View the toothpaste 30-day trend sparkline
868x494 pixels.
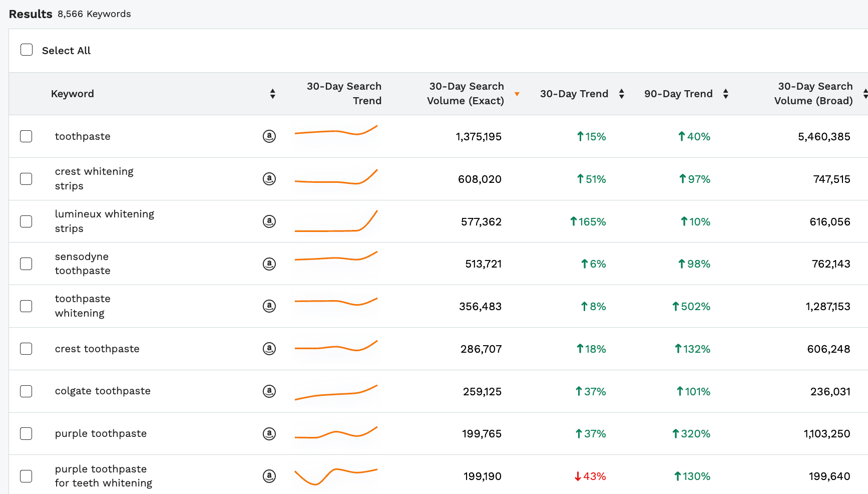coord(336,131)
